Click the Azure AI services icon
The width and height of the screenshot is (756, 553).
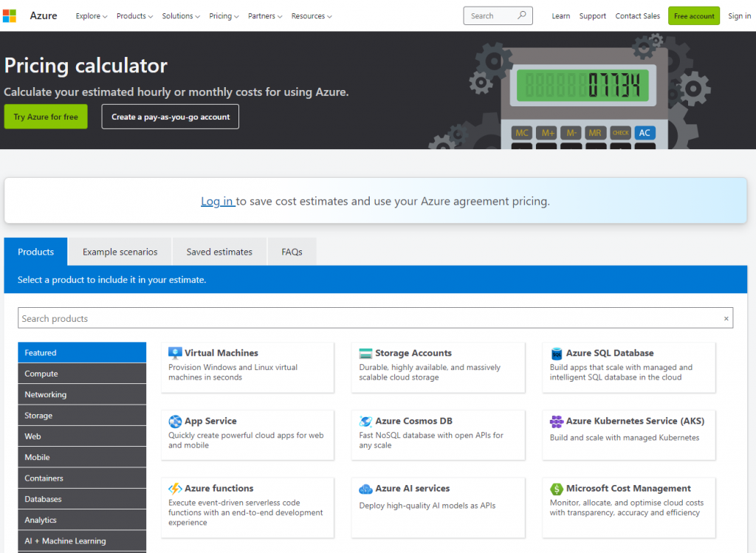[365, 489]
